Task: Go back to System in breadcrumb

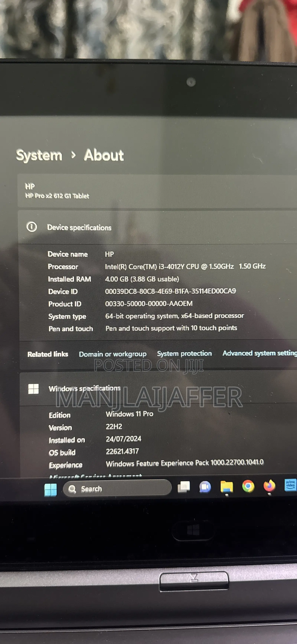Action: click(x=39, y=155)
